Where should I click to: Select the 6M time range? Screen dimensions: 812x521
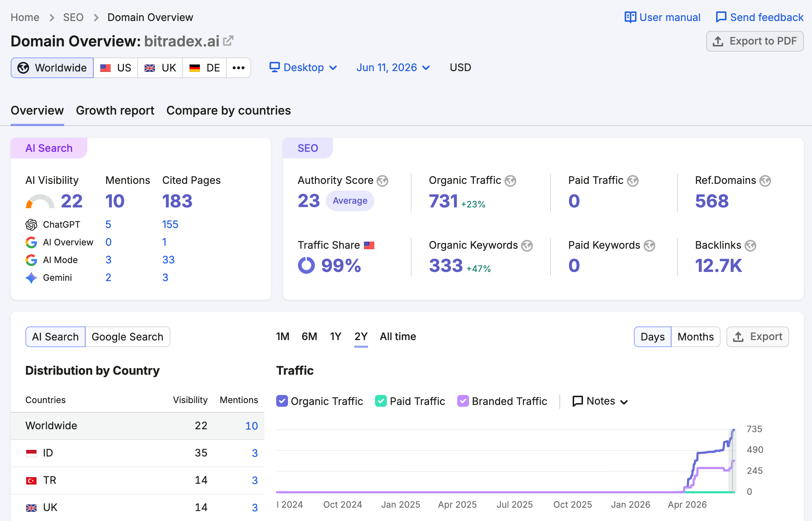[x=309, y=336]
